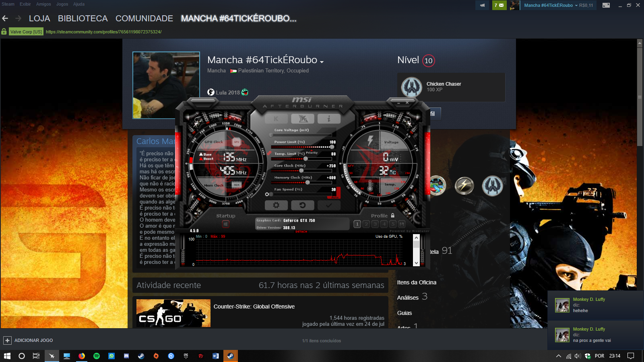Navigate forward with the right arrow
Viewport: 644px width, 362px height.
[18, 19]
